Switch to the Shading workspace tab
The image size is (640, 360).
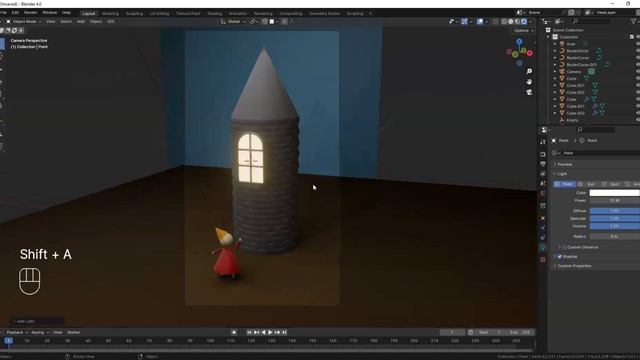tap(214, 13)
